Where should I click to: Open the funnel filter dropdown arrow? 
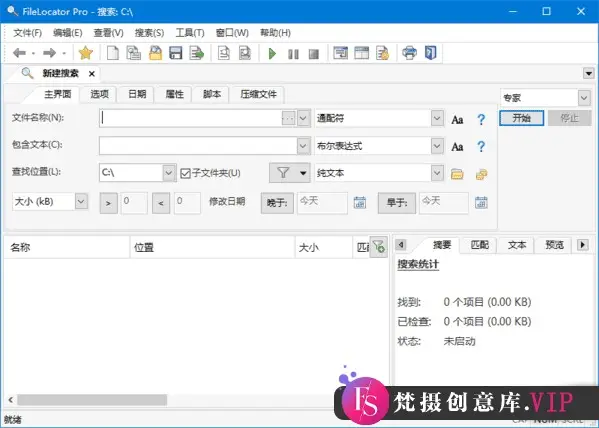tap(303, 173)
